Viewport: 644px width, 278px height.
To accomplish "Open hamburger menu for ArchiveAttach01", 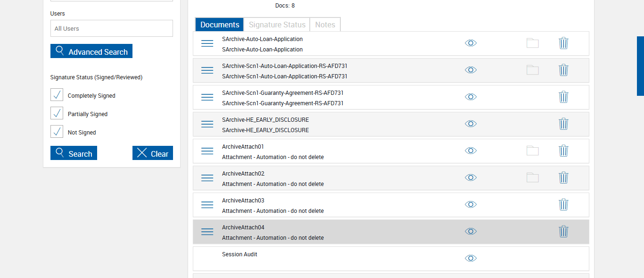I will (x=207, y=151).
